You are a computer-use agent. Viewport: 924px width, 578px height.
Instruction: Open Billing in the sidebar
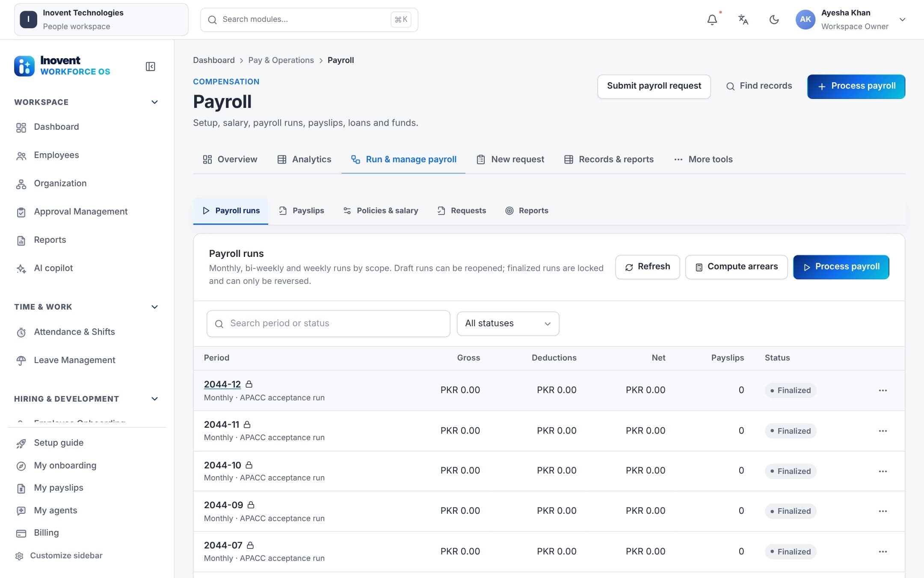click(x=87, y=533)
